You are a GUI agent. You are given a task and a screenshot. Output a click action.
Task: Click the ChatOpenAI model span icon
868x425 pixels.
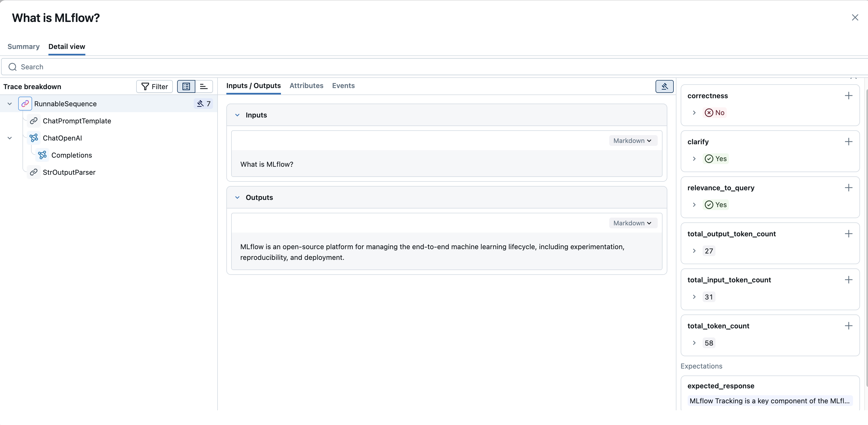34,138
